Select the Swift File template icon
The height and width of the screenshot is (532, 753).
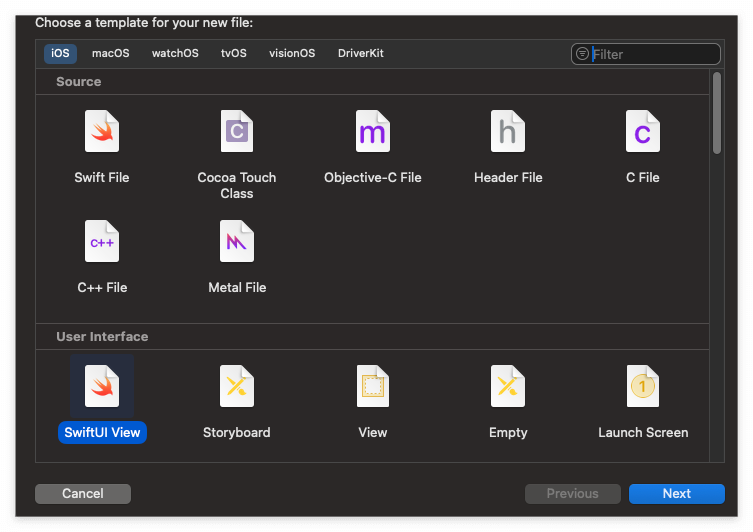point(102,131)
